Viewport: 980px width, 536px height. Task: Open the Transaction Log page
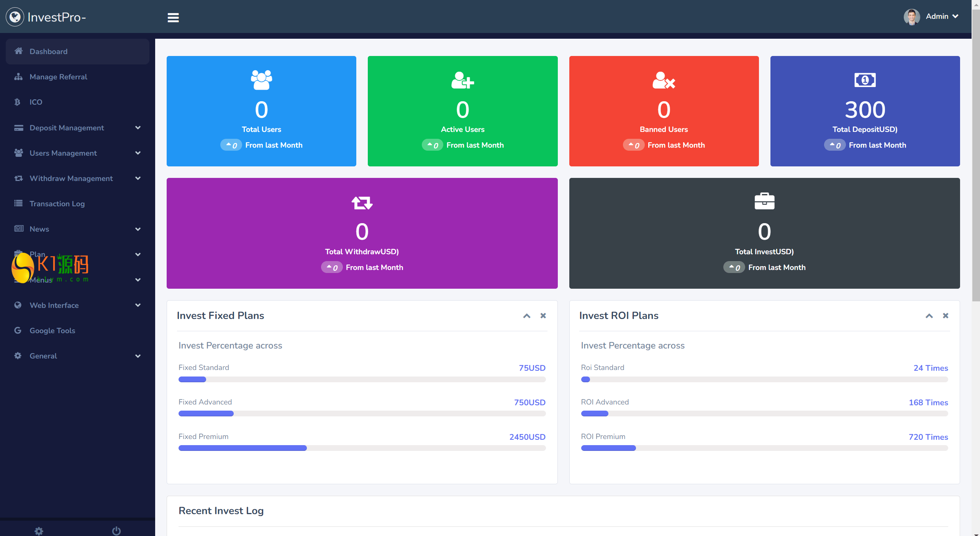[x=57, y=204]
